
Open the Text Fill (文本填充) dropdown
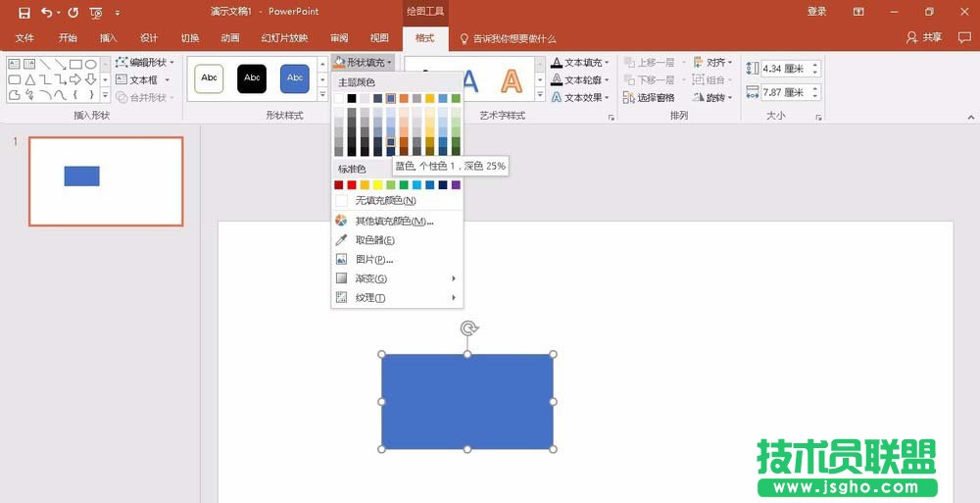pos(580,63)
